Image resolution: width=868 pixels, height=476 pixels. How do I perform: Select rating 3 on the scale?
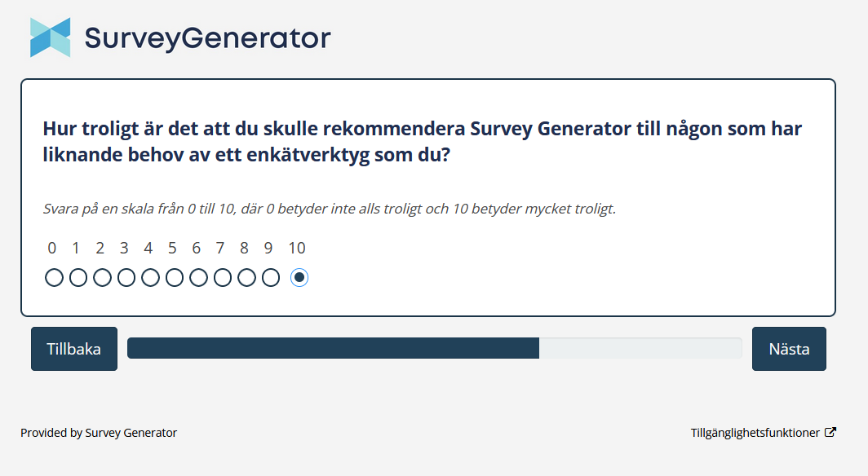tap(126, 277)
